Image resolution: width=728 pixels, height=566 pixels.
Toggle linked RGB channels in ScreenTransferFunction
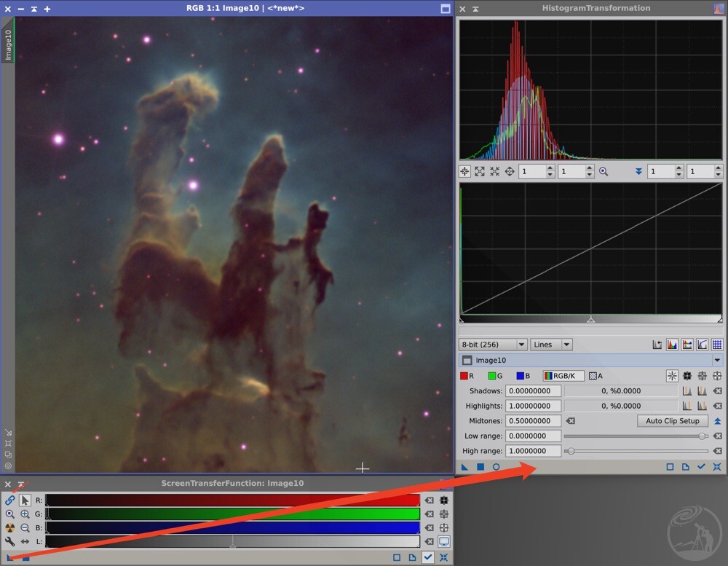pyautogui.click(x=9, y=500)
